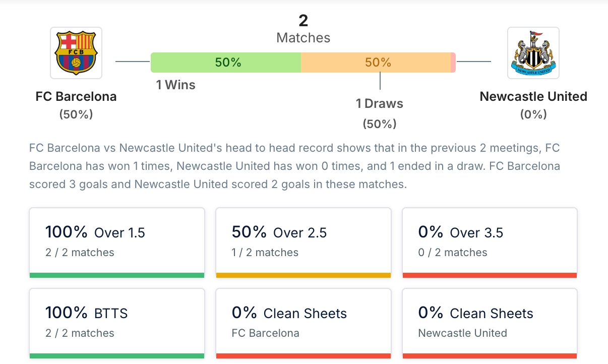
Task: Open the 100% Over 1.5 stat card
Action: pyautogui.click(x=117, y=242)
